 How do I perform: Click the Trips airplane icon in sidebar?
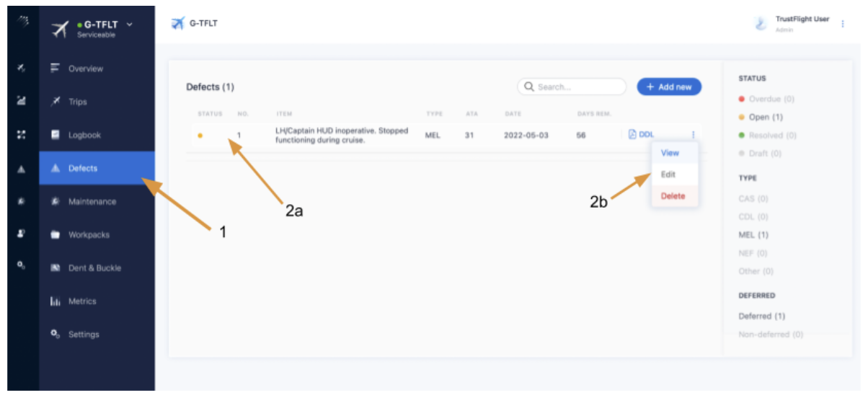pyautogui.click(x=55, y=102)
